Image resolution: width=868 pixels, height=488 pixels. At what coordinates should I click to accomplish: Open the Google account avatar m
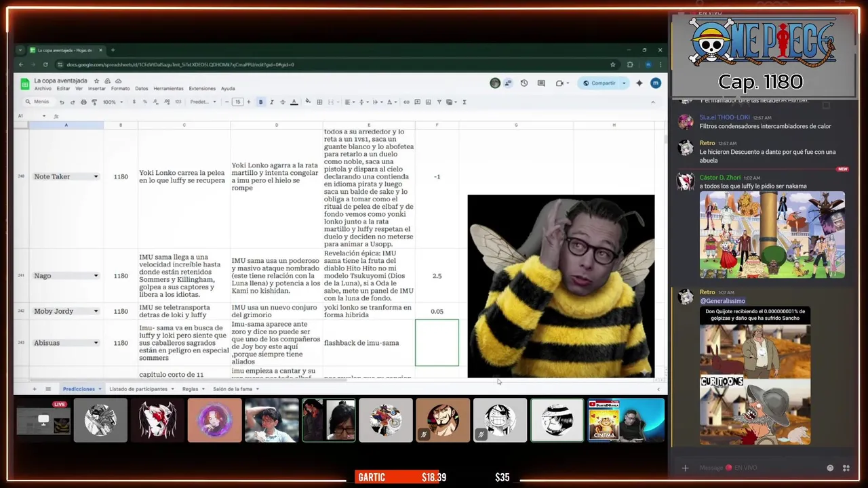pos(655,83)
